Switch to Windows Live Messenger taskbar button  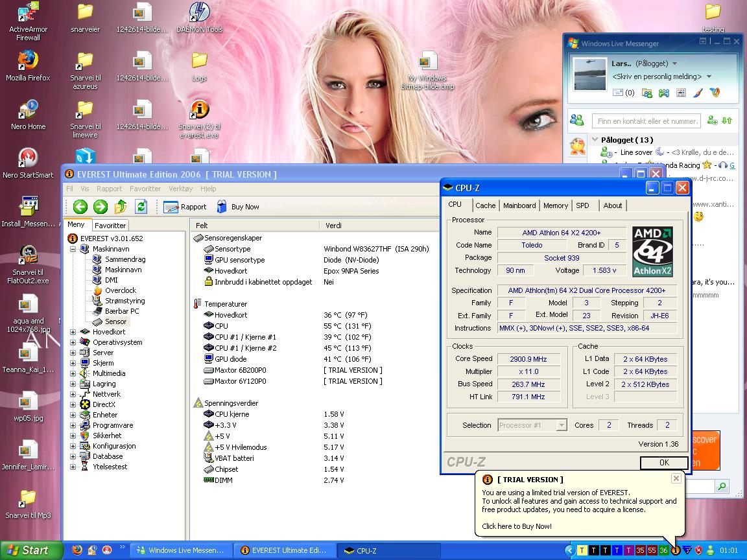pos(180,550)
